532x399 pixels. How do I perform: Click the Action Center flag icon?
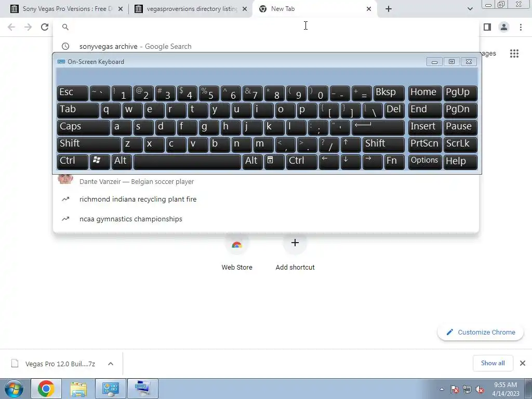(455, 389)
